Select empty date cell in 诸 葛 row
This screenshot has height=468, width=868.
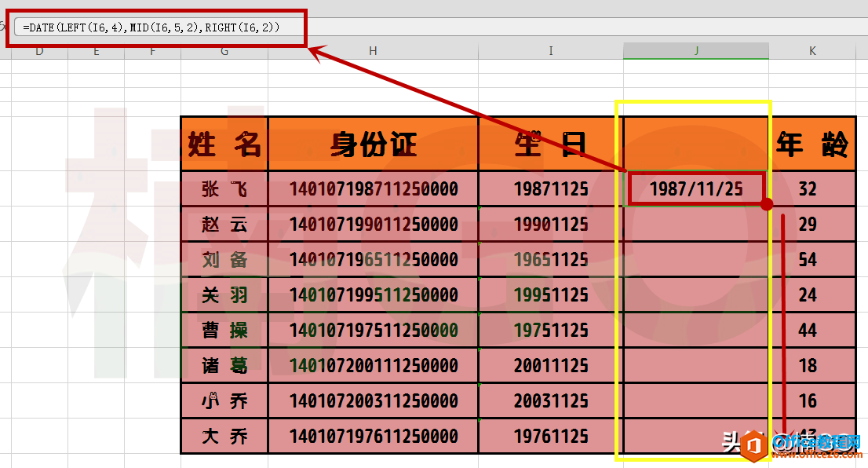coord(696,366)
